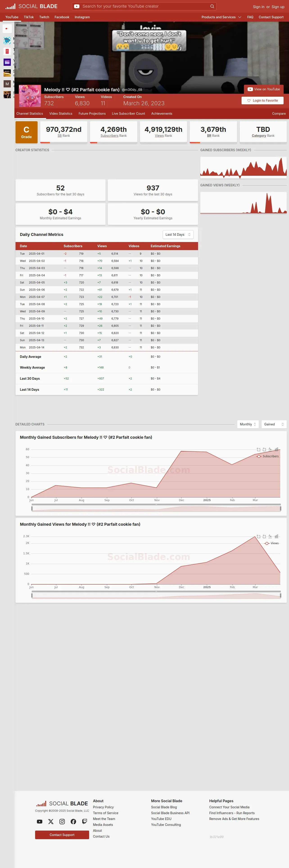Screen dimensions: 289x868
Task: Open footer Instagram social icon
Action: 62,822
